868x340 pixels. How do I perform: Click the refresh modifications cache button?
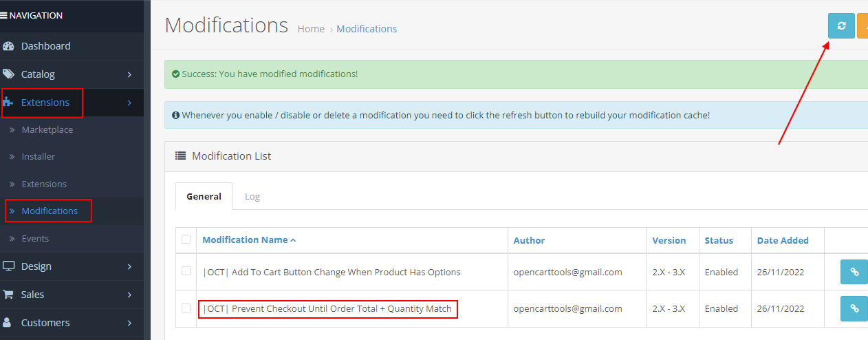840,26
